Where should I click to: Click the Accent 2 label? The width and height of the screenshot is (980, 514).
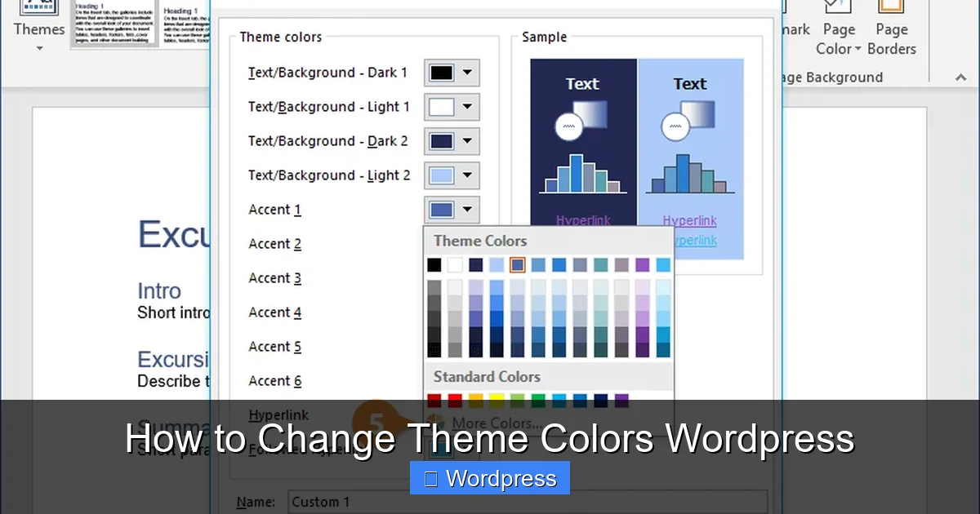coord(275,244)
